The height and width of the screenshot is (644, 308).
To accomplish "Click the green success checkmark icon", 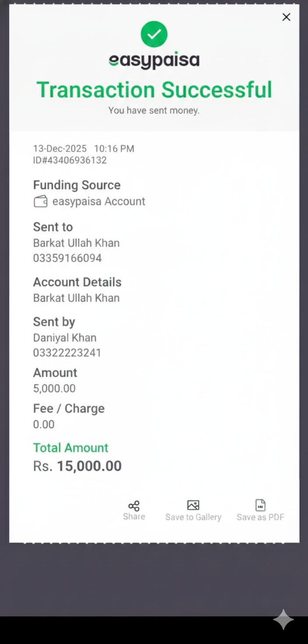I will (154, 34).
